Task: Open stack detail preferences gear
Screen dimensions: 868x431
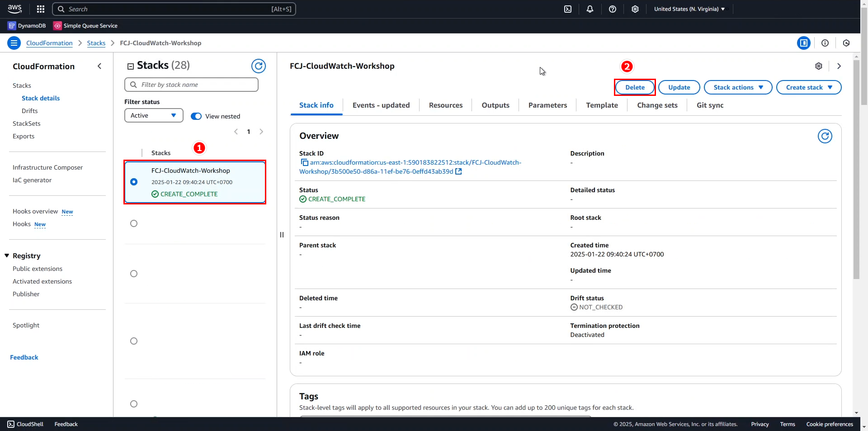Action: pyautogui.click(x=819, y=66)
